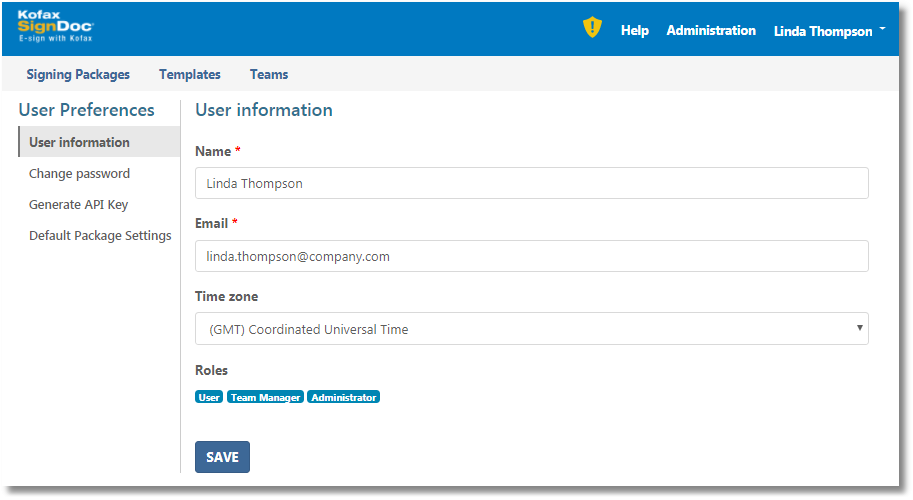This screenshot has width=913, height=500.
Task: Click the Team Manager role badge
Action: point(265,397)
